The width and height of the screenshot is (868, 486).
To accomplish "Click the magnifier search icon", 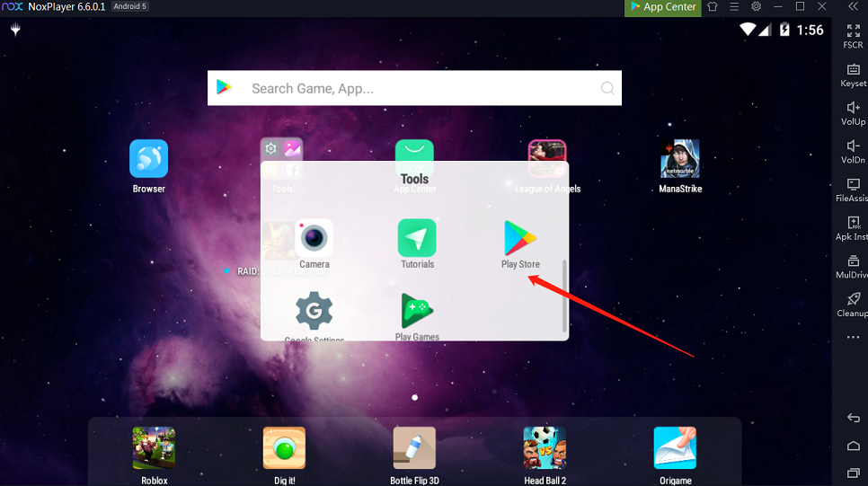I will click(x=607, y=88).
